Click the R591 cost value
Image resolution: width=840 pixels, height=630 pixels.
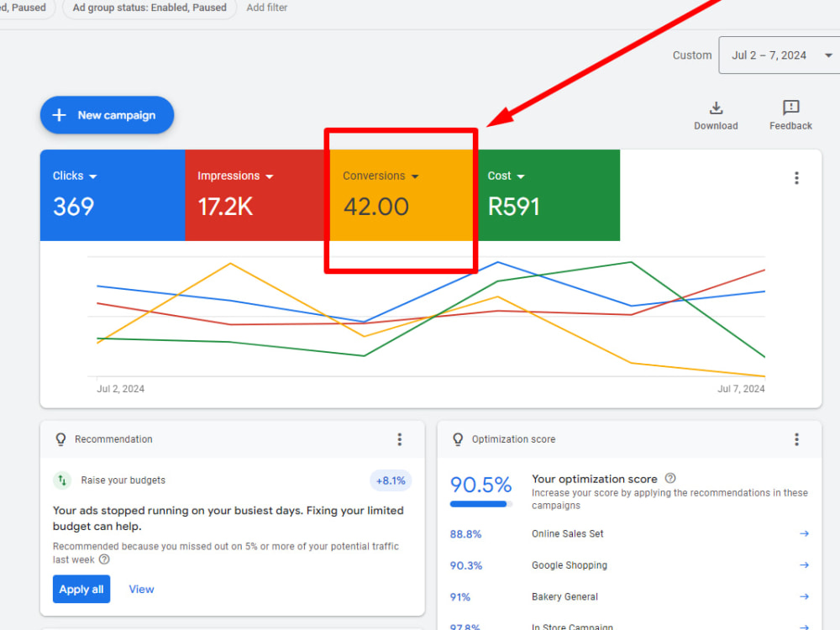coord(513,207)
